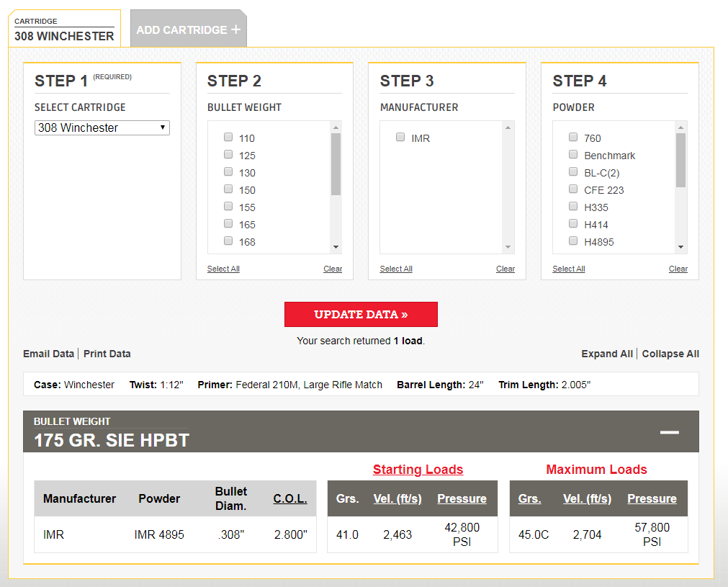Click Grs. header under Maximum Loads
The width and height of the screenshot is (728, 587).
[530, 498]
